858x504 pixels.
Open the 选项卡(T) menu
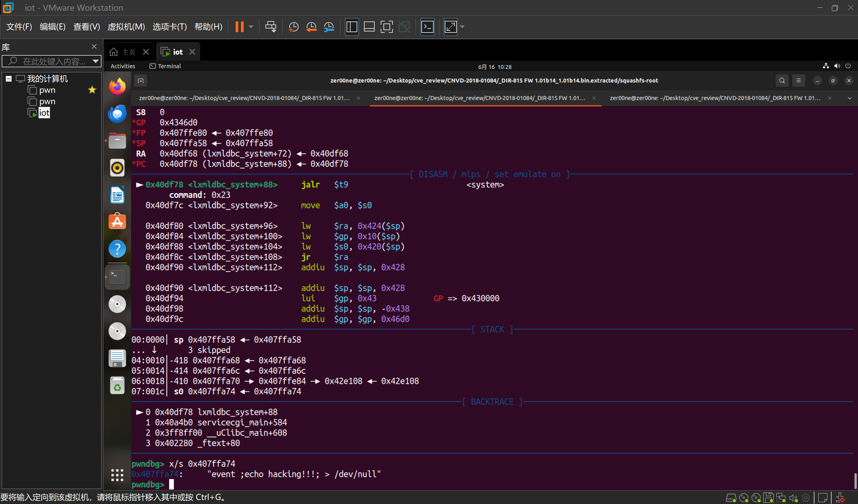170,26
